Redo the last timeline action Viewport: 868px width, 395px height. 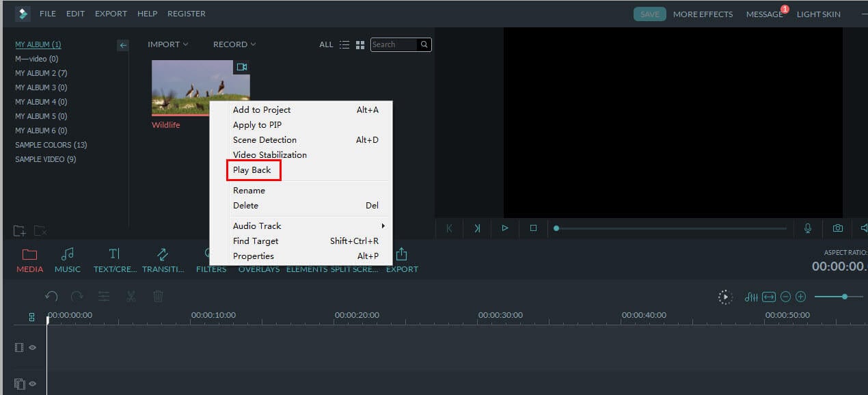(77, 297)
